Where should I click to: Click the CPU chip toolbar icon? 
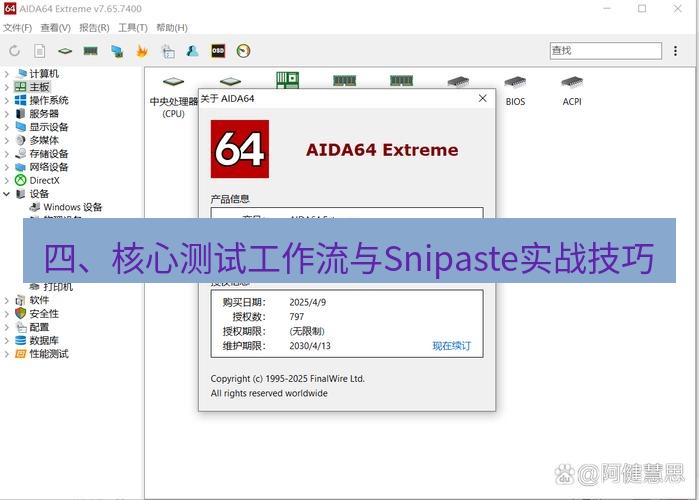[65, 51]
